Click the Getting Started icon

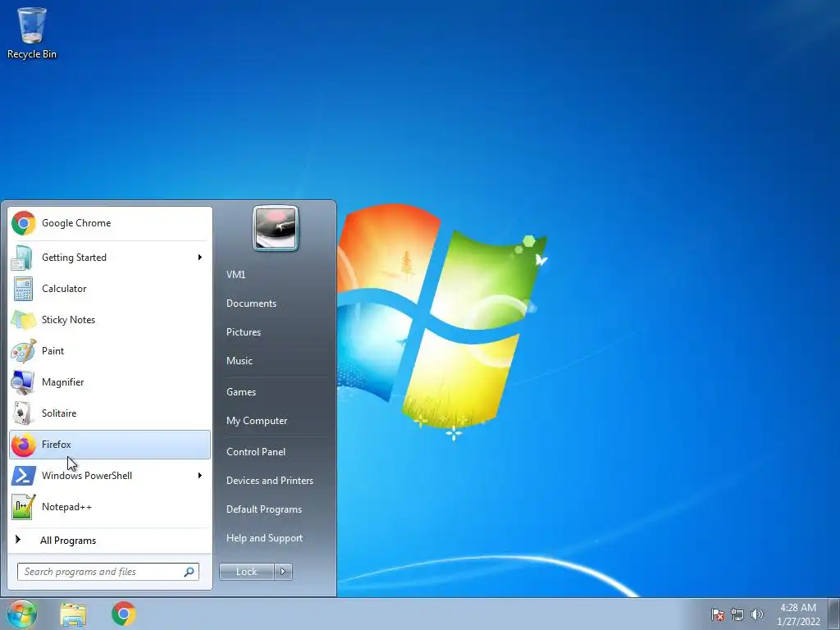(x=22, y=258)
